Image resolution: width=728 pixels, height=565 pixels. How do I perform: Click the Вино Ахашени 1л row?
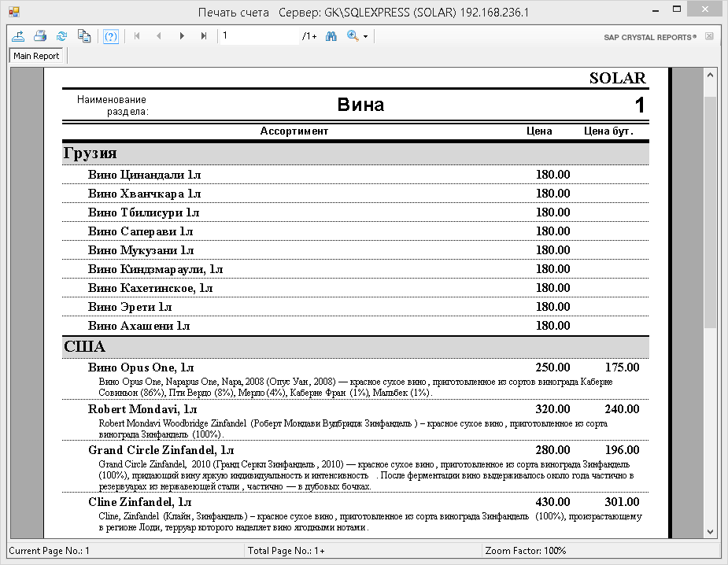pyautogui.click(x=355, y=326)
